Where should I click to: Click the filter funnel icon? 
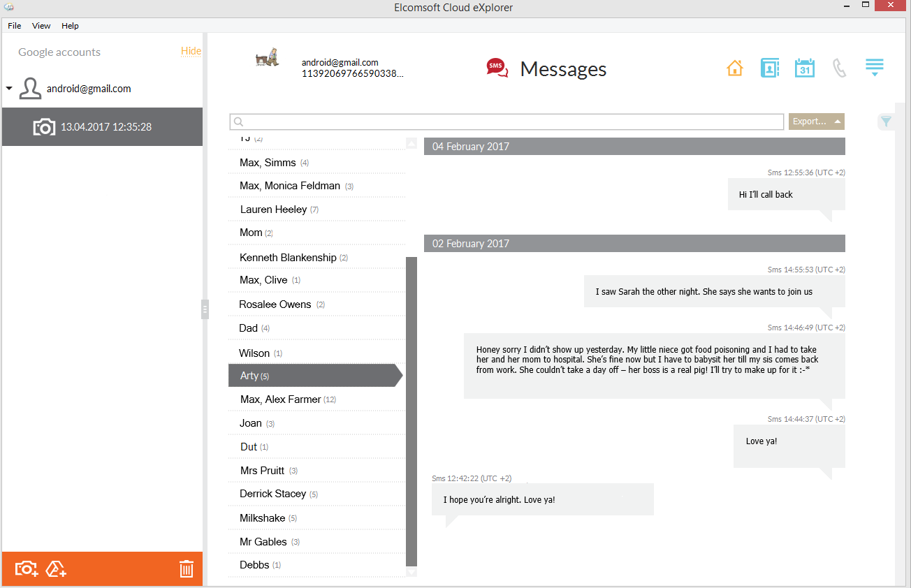pyautogui.click(x=886, y=122)
